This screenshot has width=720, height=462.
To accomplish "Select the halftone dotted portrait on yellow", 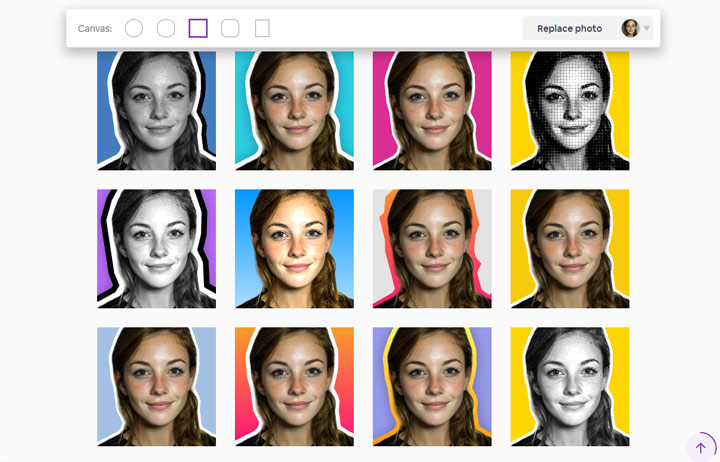I will point(570,111).
